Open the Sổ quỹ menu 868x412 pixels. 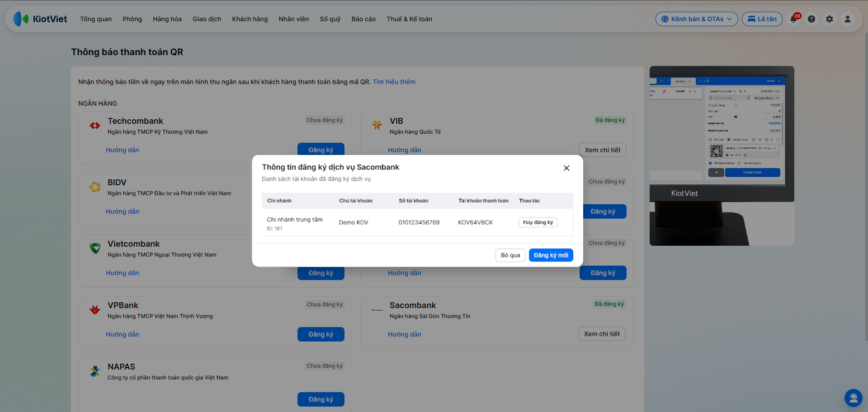coord(330,19)
